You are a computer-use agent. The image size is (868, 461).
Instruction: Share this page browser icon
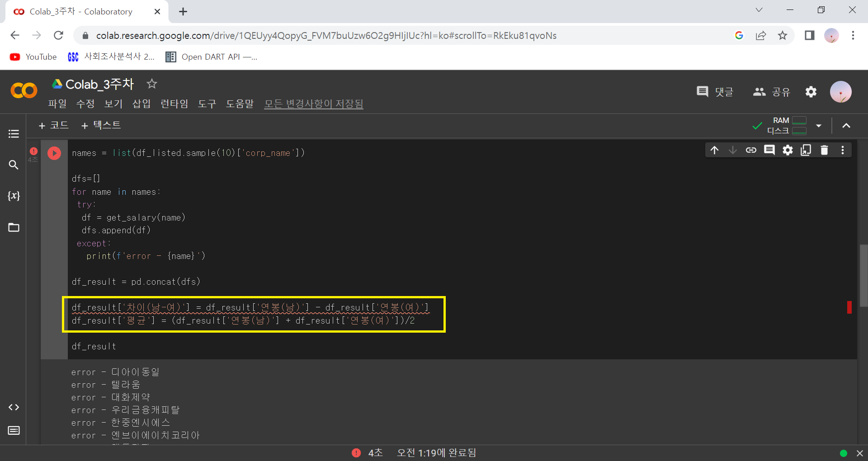(x=761, y=35)
